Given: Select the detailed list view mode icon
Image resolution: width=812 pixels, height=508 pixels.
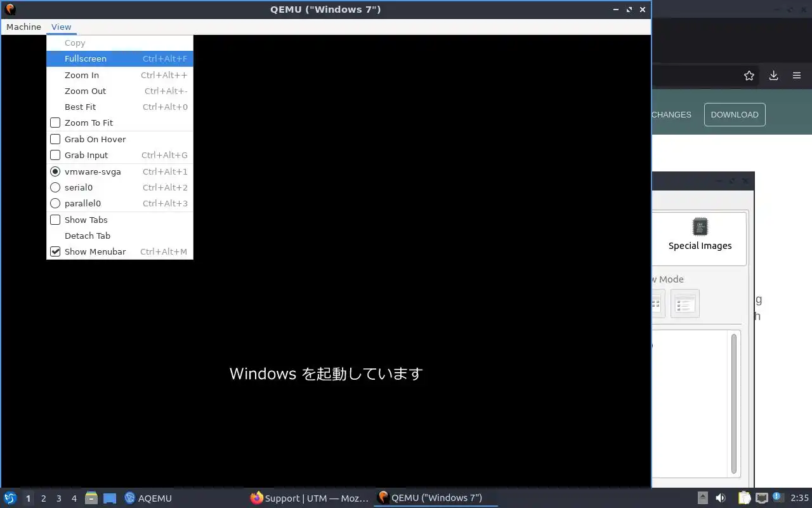Looking at the screenshot, I should [684, 304].
